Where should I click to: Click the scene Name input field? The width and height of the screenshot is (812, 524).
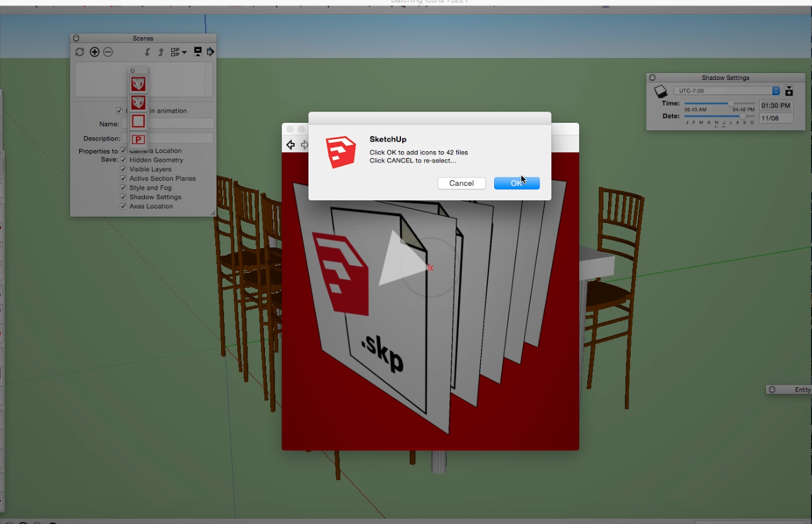pos(167,124)
